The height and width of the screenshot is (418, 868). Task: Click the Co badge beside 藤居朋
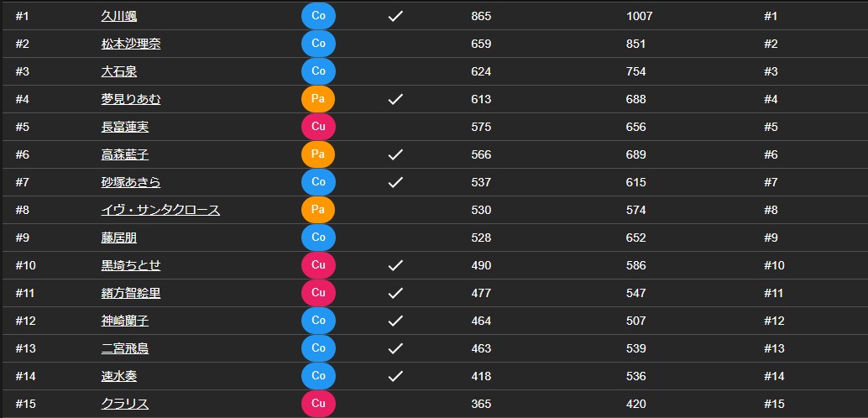coord(318,238)
